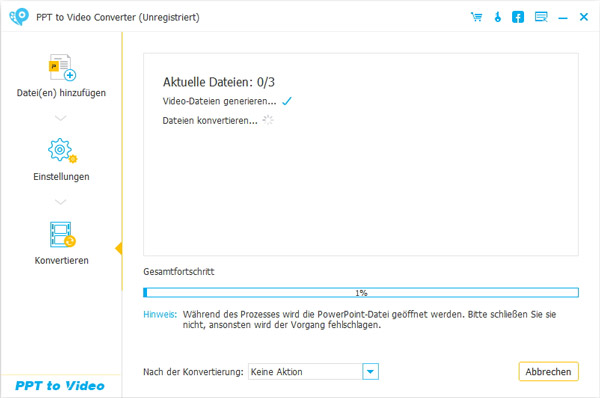Open the register key icon
The height and width of the screenshot is (398, 600).
497,17
